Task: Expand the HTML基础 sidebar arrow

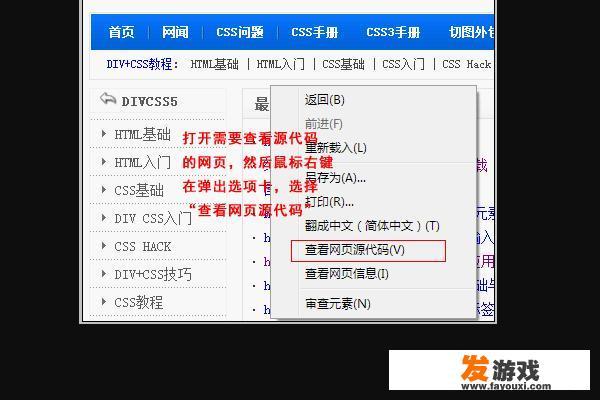Action: pyautogui.click(x=104, y=134)
